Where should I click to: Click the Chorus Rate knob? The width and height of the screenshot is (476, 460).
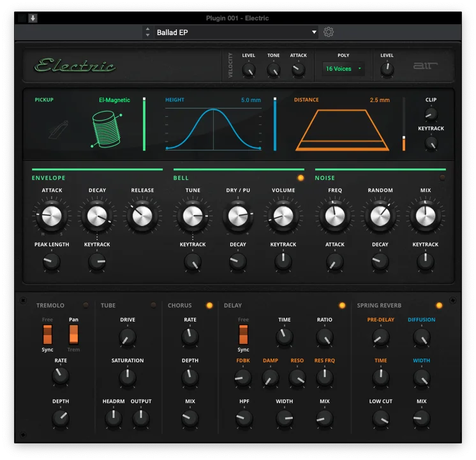click(x=190, y=337)
